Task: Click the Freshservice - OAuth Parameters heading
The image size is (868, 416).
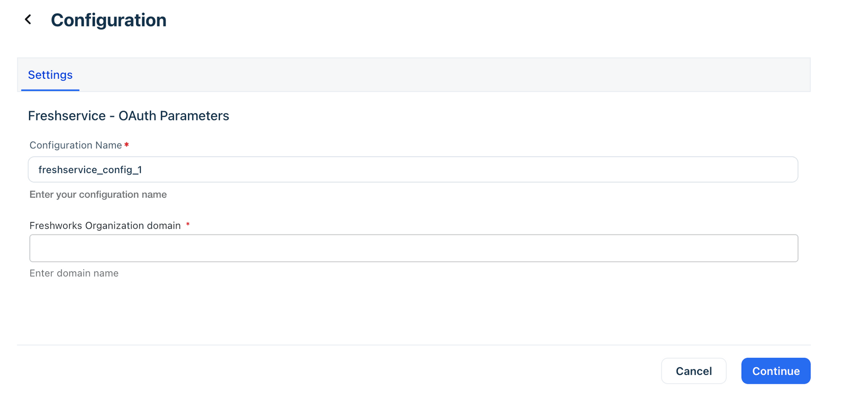Action: (x=128, y=116)
